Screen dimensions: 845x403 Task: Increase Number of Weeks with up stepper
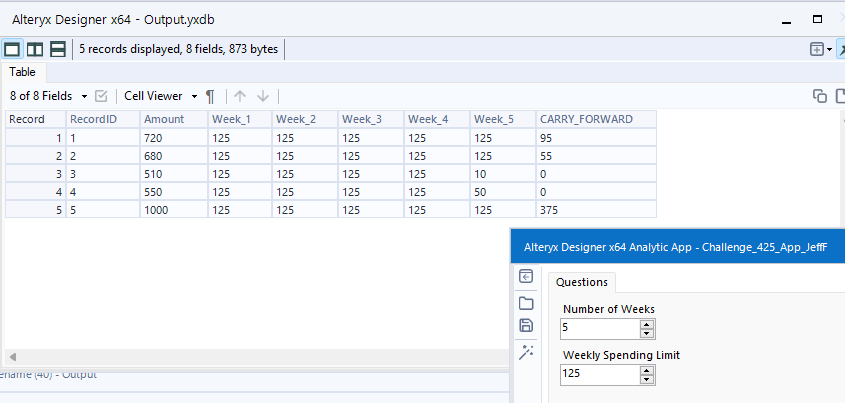pyautogui.click(x=647, y=324)
